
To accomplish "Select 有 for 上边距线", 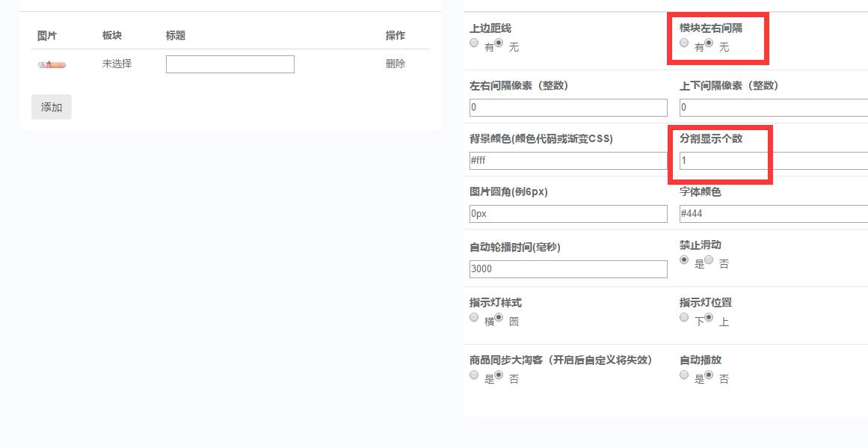I will tap(474, 43).
